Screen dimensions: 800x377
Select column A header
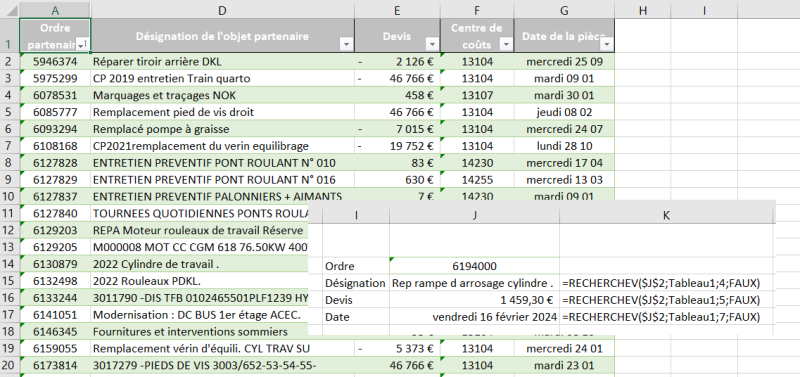[x=56, y=10]
